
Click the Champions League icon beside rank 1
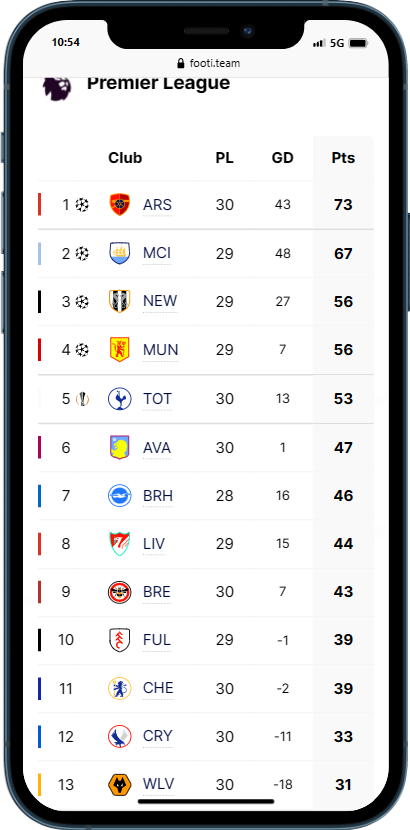82,204
